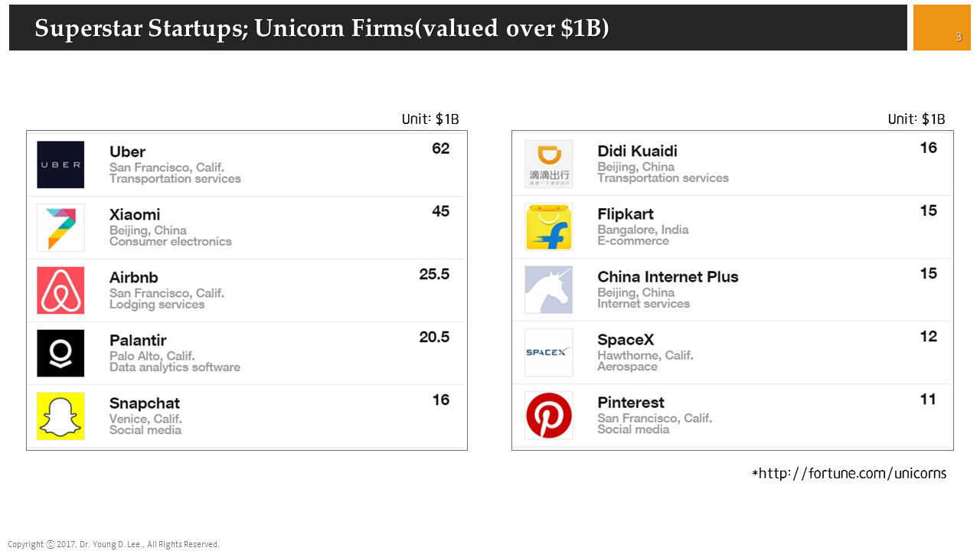This screenshot has height=551, width=980.
Task: Click the Snapchat ghost logo
Action: (60, 416)
